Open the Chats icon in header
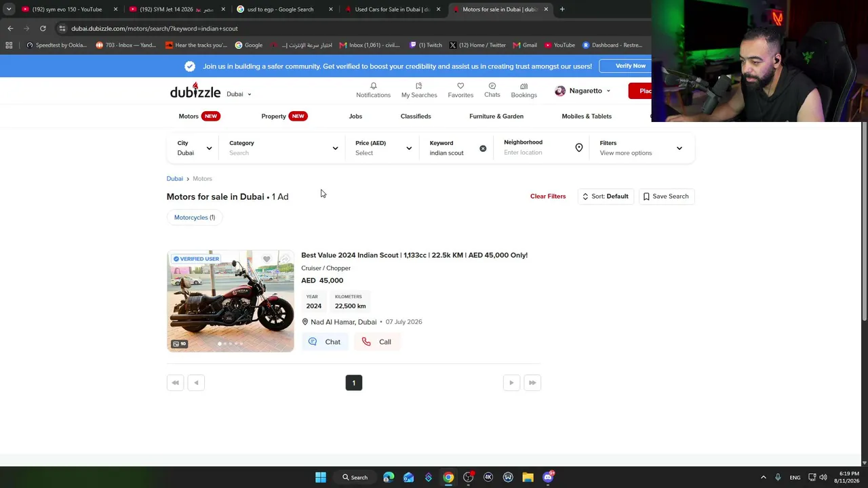Screen dimensions: 868x488 (492, 90)
